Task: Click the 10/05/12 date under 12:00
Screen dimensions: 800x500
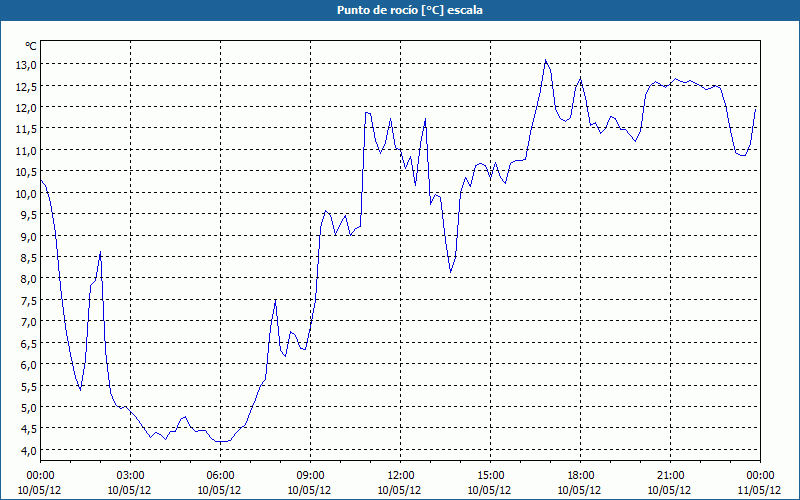Action: [399, 490]
